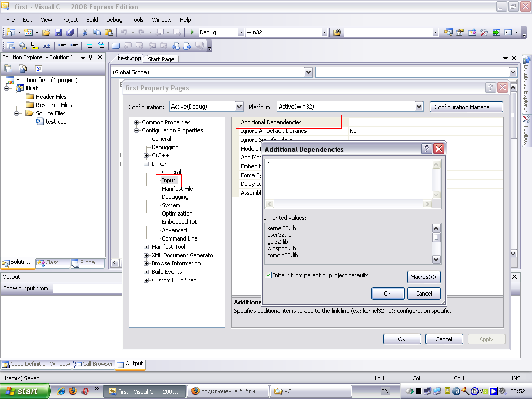Click the Firefox icon in quick launch
Screen dimensions: 532x399
tap(73, 391)
